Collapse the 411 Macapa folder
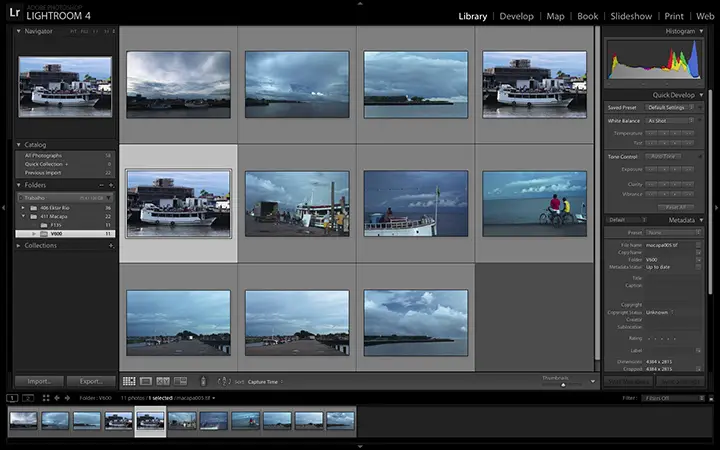Viewport: 720px width, 450px height. tap(23, 216)
